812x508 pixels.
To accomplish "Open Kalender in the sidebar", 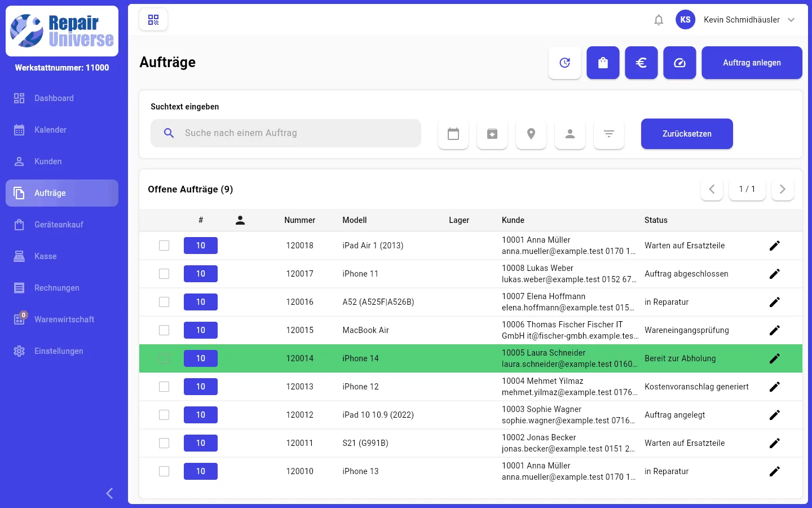I will click(x=62, y=130).
